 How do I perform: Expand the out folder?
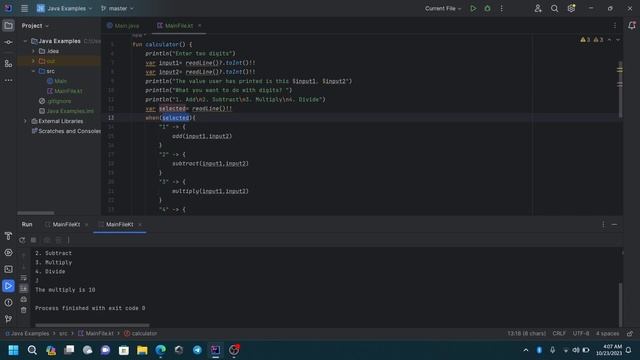(x=33, y=61)
